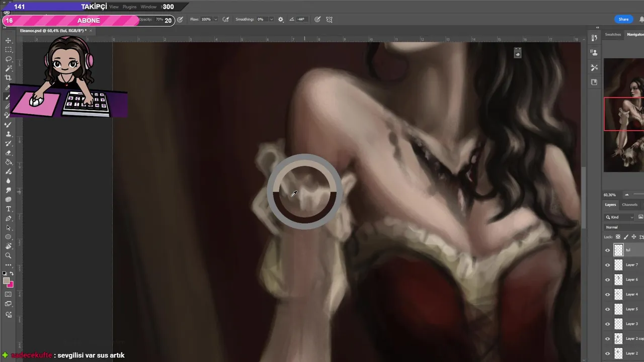
Task: Select the Type tool
Action: [8, 209]
